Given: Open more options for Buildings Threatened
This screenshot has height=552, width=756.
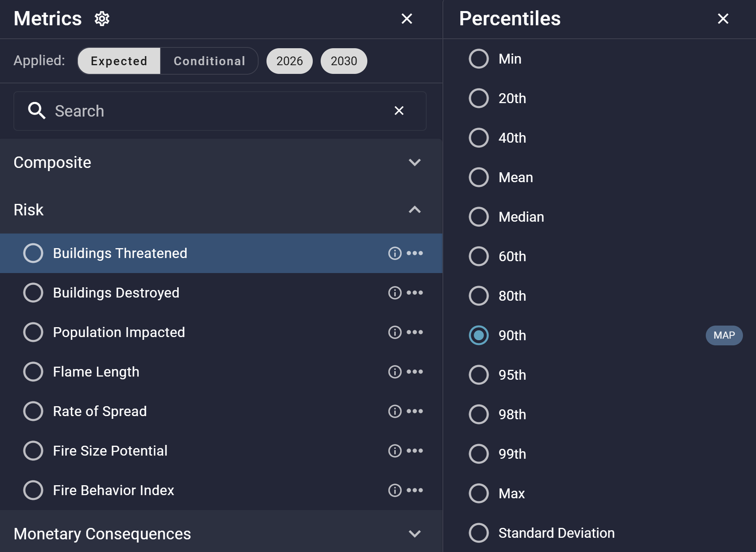Looking at the screenshot, I should 415,253.
